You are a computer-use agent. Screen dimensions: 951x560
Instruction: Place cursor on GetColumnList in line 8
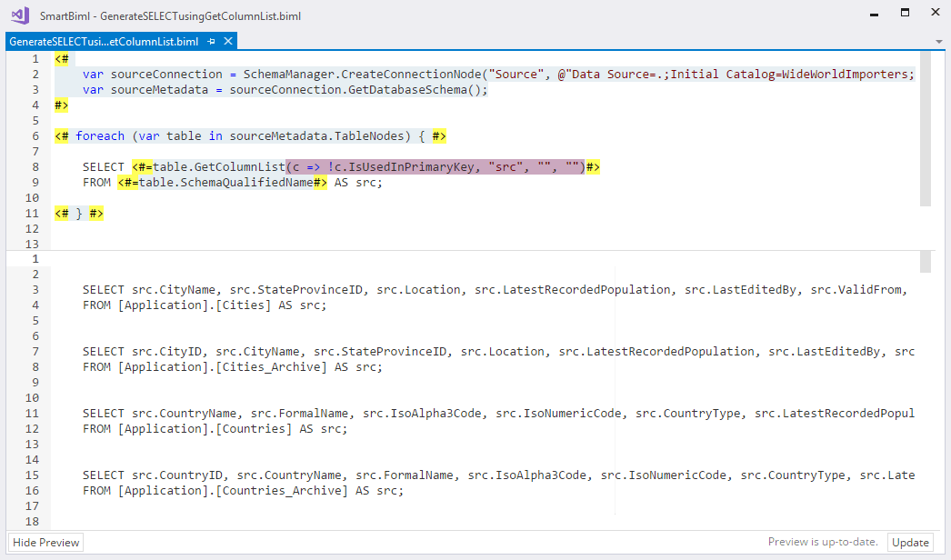tap(239, 167)
